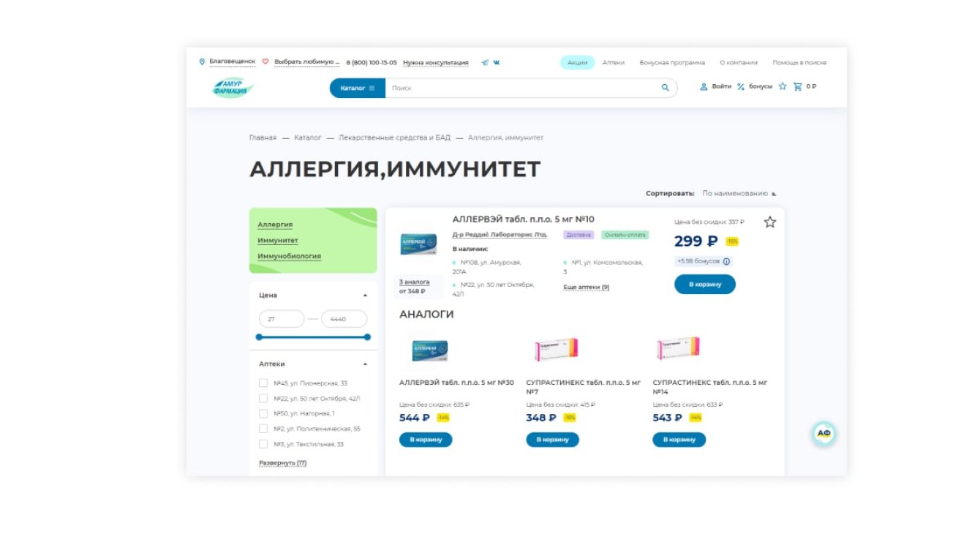The height and width of the screenshot is (537, 980).
Task: Click the Нужна консультация link
Action: [436, 63]
